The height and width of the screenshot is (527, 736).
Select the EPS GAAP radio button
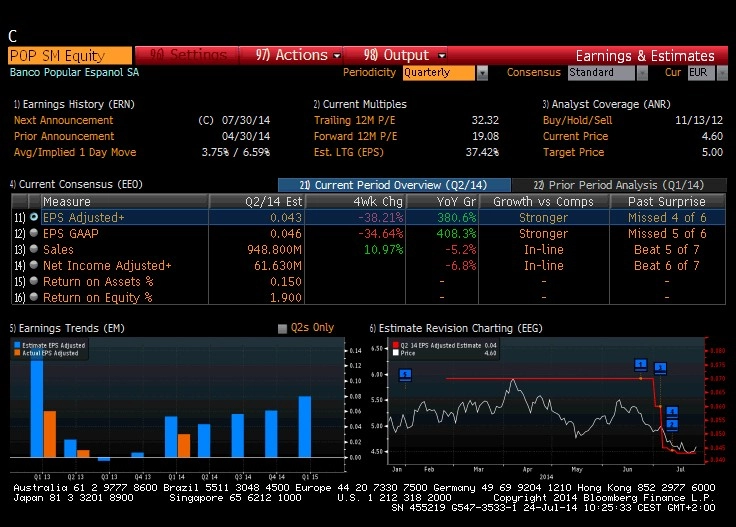pyautogui.click(x=34, y=233)
